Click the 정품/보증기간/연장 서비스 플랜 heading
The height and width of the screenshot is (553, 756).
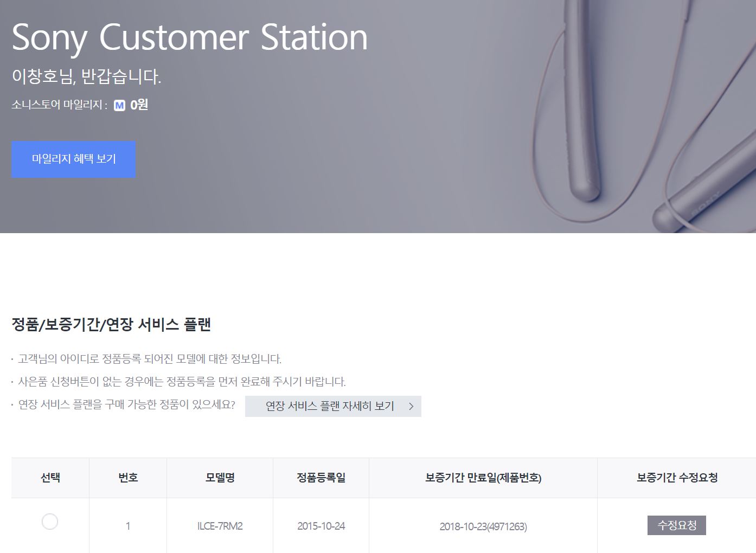tap(111, 325)
